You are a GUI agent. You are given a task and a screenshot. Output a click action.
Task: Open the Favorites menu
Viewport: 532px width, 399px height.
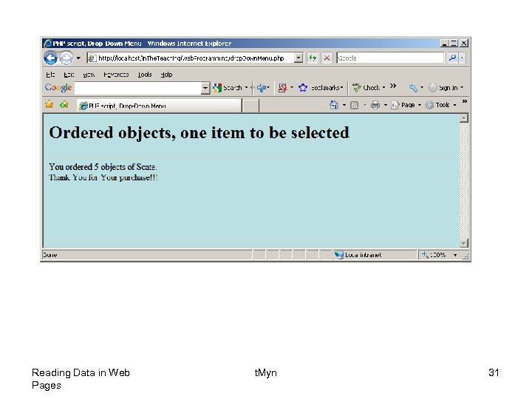(116, 75)
